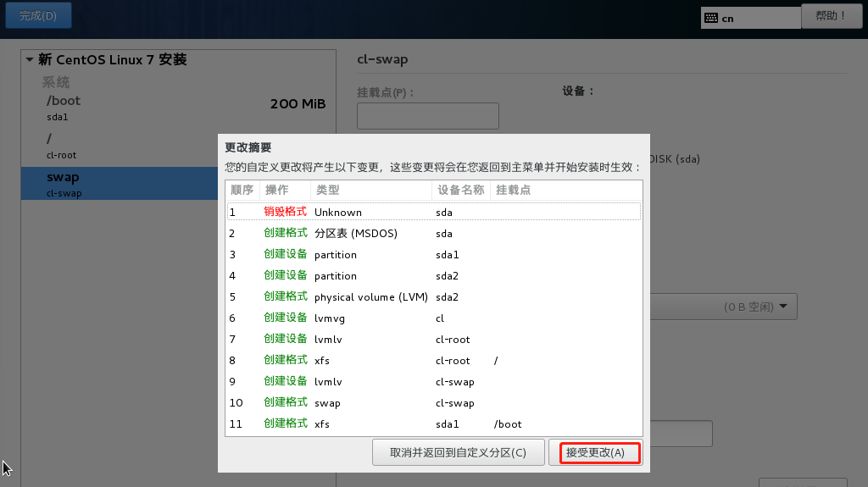Select row 4 partition sda2

tap(434, 275)
